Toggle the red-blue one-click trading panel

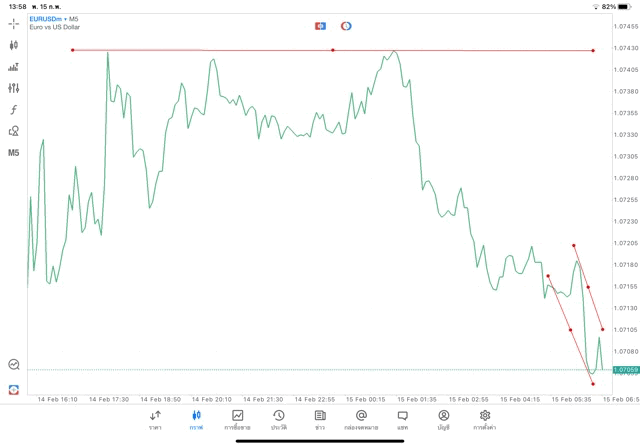[321, 25]
